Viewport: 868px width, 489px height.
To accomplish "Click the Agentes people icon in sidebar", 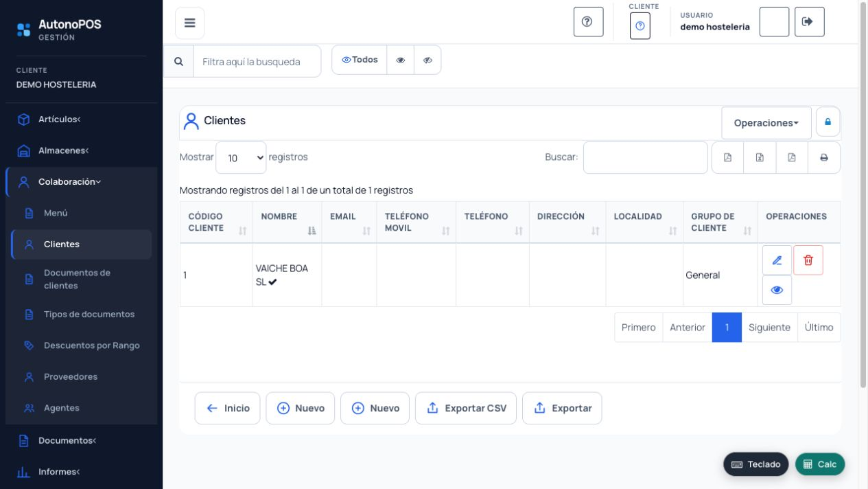I will click(x=29, y=408).
